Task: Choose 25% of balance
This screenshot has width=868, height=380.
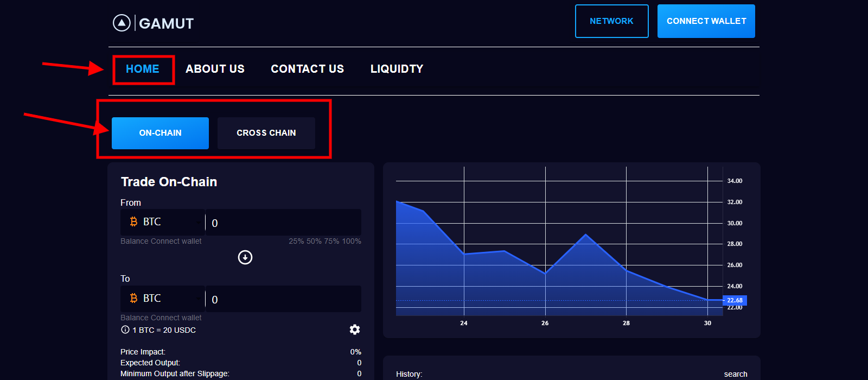Action: (x=296, y=241)
